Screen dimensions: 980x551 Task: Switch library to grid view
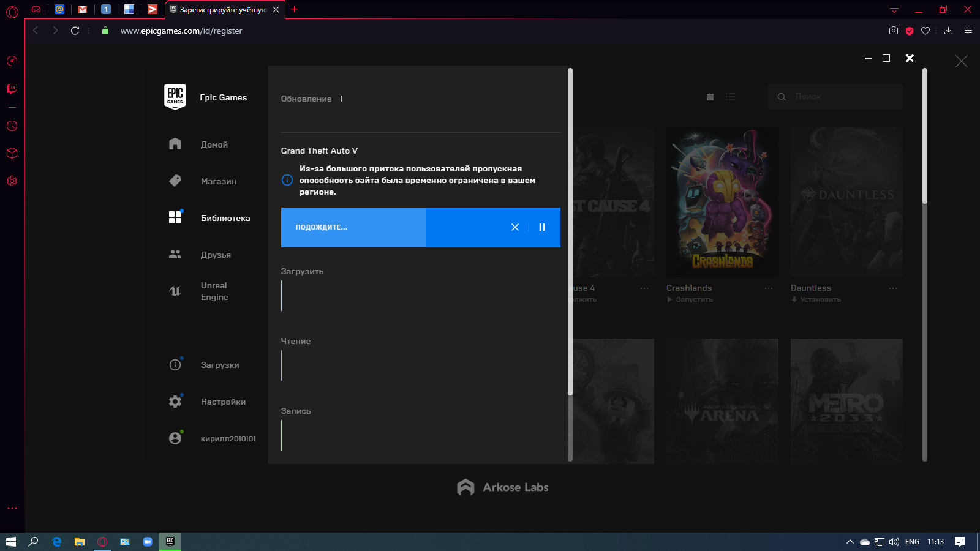(x=710, y=97)
